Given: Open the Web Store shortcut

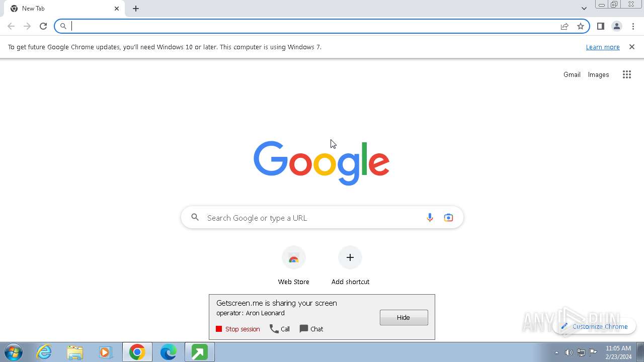Looking at the screenshot, I should pos(294,266).
